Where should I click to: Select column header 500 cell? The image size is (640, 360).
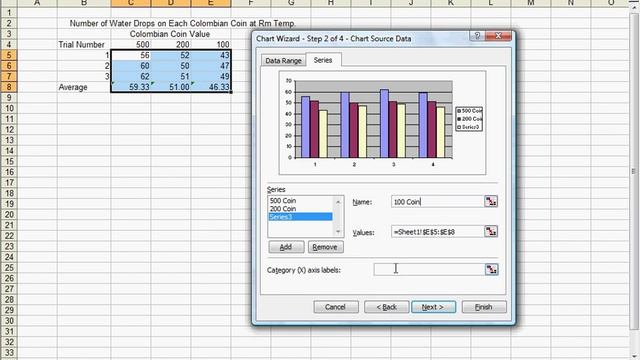tap(131, 44)
